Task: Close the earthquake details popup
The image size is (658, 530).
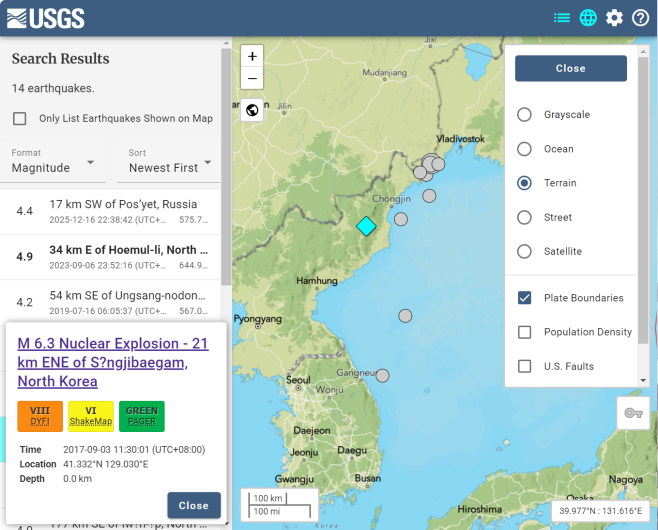Action: (194, 505)
